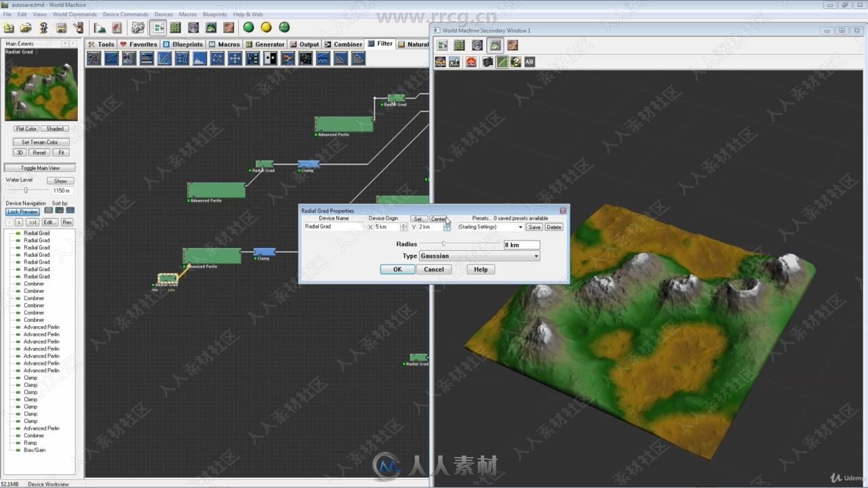
Task: Click camera icon in Secondary Window
Action: click(x=488, y=62)
